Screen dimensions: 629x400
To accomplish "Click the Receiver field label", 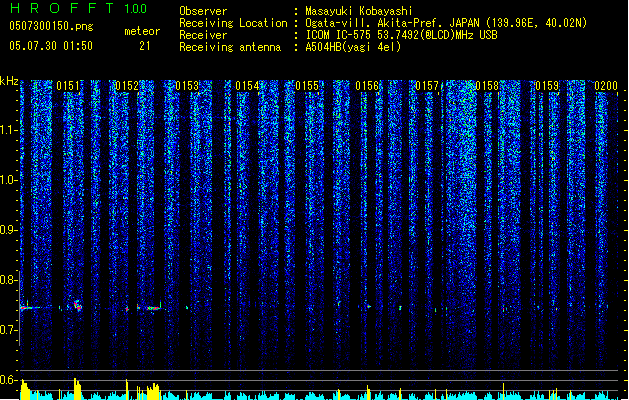I will point(203,35).
